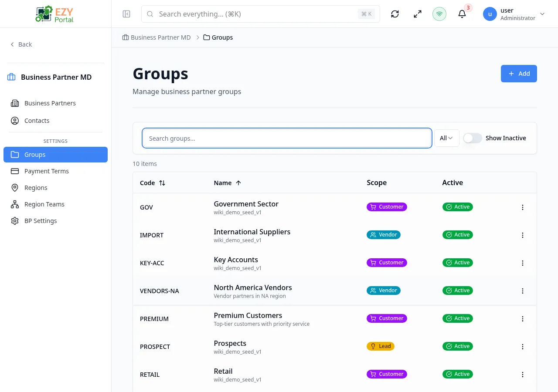Click the 10 items count label

click(x=145, y=164)
